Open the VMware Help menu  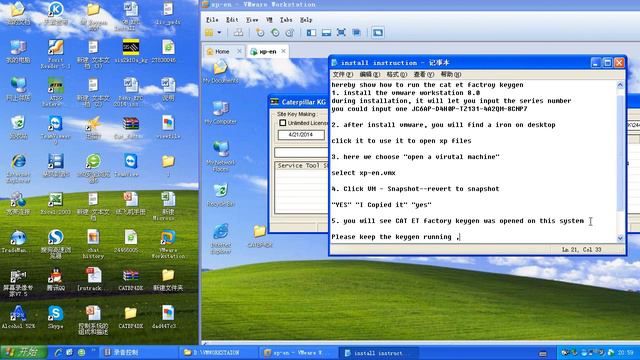[306, 20]
